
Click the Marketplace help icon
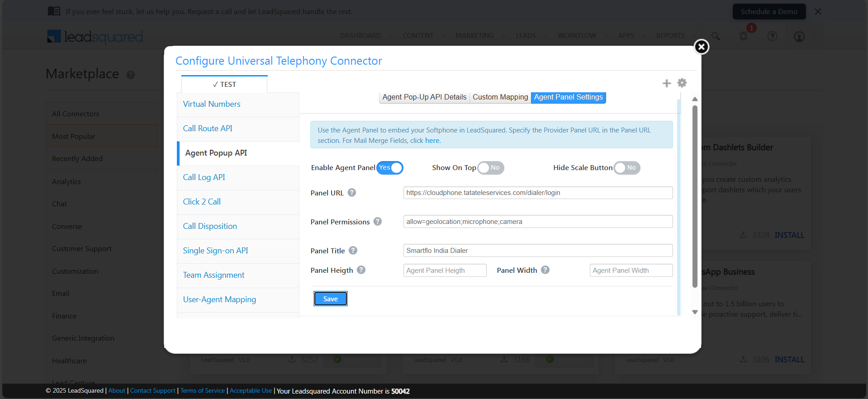(x=131, y=75)
